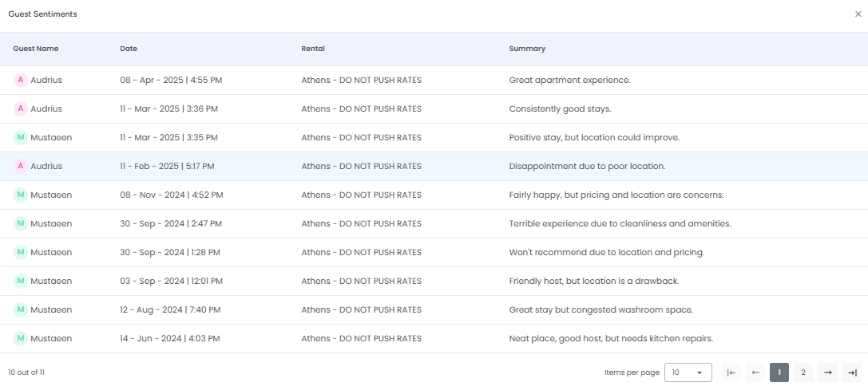Go to previous page arrow
The image size is (868, 386).
pos(755,372)
